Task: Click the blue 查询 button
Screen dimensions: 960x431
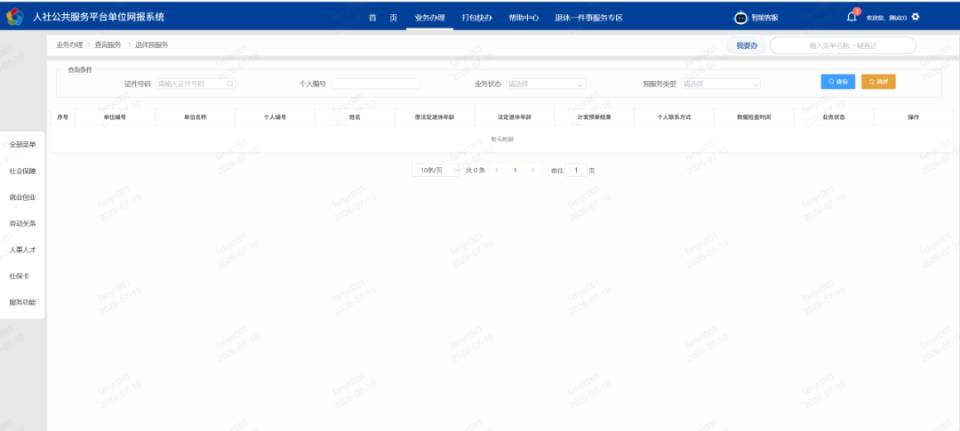Action: [838, 81]
